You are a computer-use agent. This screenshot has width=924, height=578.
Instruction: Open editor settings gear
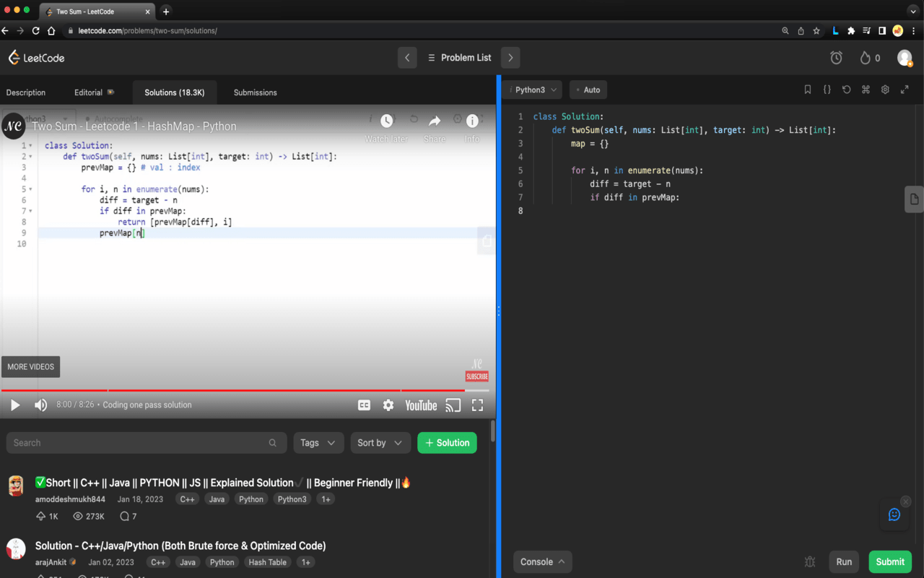coord(885,90)
